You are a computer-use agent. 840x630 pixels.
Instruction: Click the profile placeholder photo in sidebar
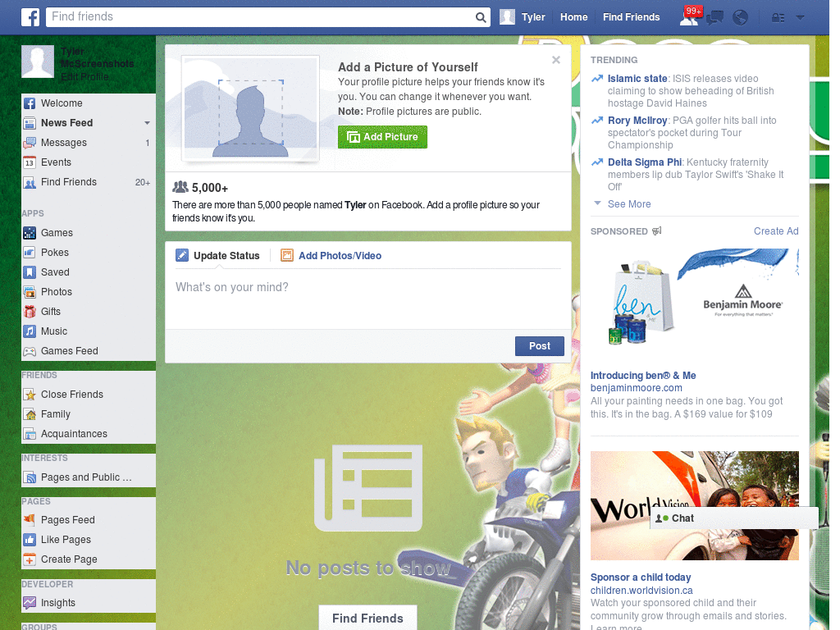point(38,62)
